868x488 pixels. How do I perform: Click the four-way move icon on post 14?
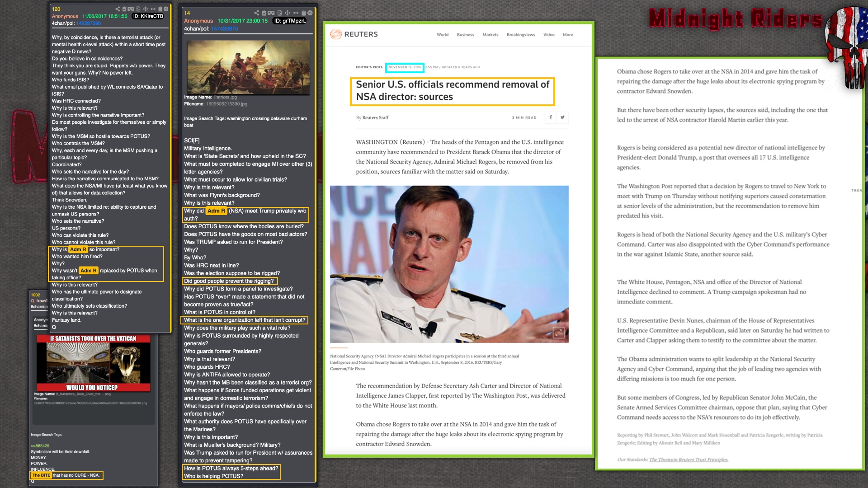288,13
